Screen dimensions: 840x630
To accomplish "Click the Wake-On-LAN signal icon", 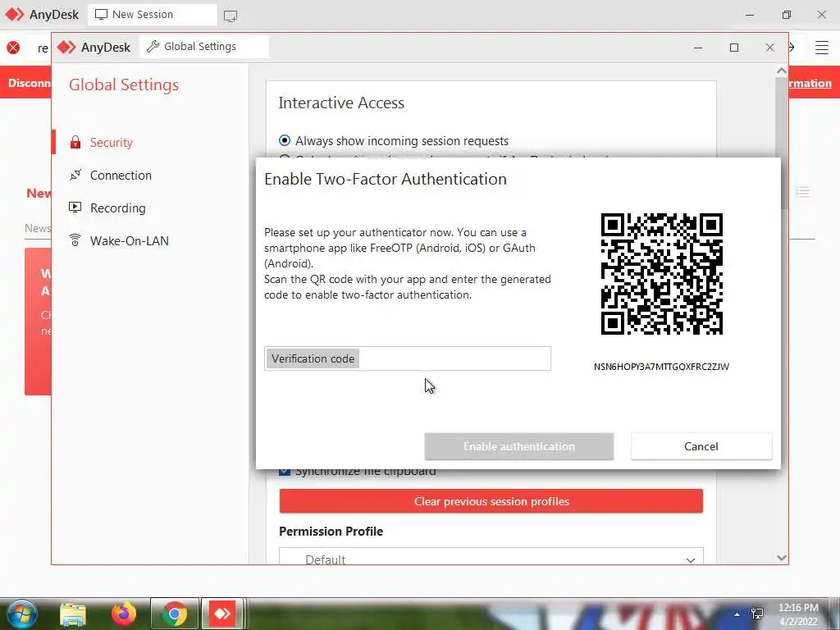I will (75, 240).
